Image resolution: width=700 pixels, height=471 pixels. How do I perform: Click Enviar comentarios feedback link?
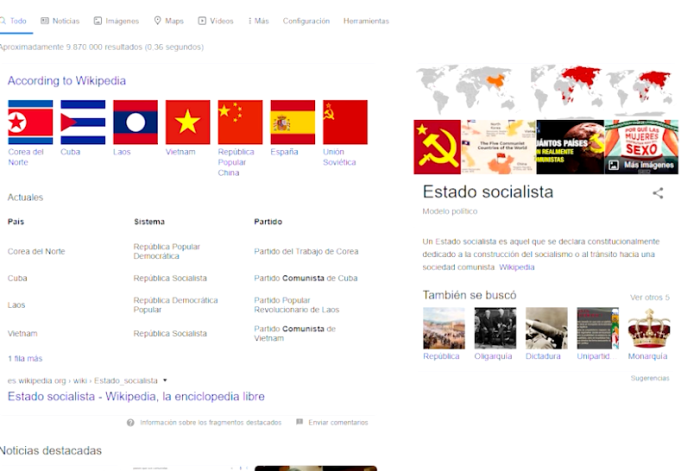pos(337,423)
